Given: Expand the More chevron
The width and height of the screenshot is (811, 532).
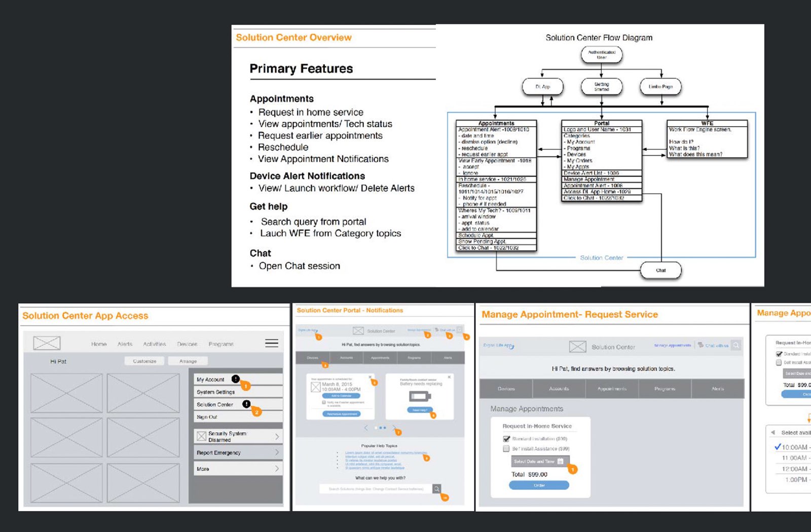Looking at the screenshot, I should point(277,468).
